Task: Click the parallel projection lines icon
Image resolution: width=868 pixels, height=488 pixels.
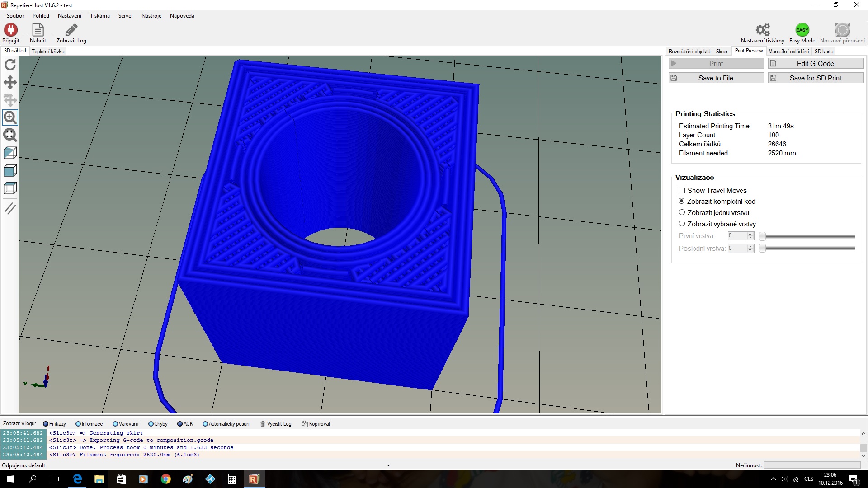Action: click(10, 208)
